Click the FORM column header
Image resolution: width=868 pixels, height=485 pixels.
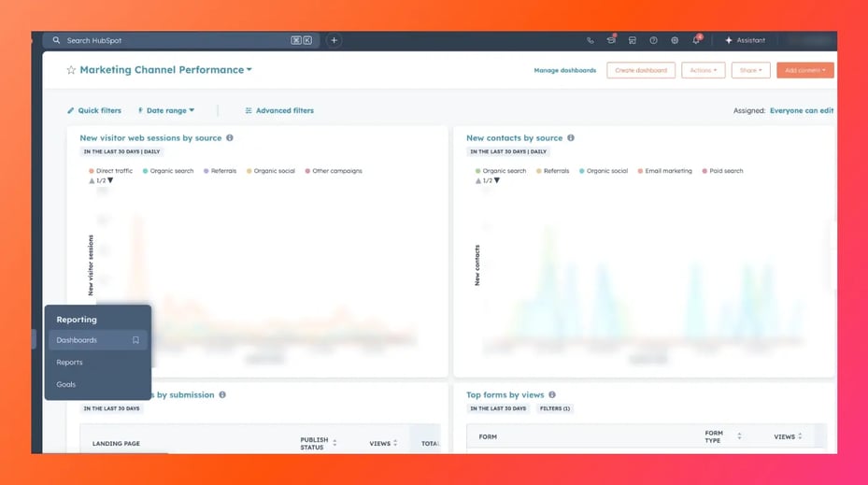tap(488, 436)
